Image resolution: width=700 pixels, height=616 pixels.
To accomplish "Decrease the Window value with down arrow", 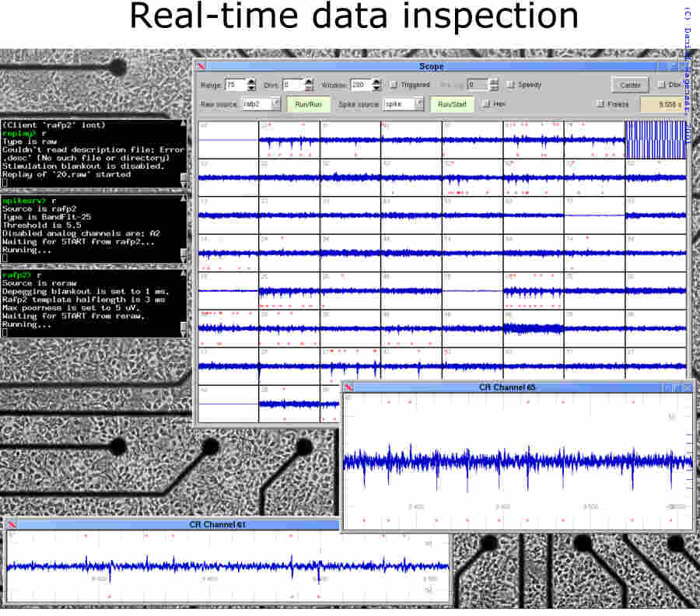I will pyautogui.click(x=376, y=88).
